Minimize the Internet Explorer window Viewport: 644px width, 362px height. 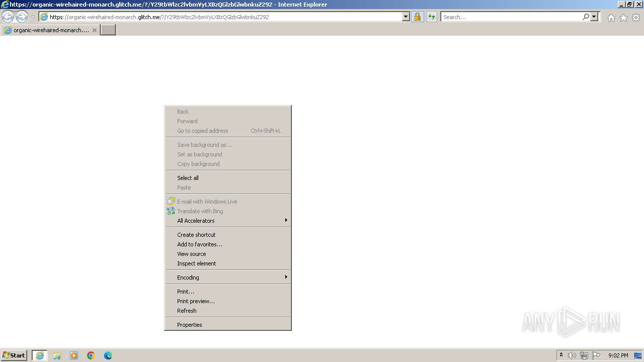621,4
